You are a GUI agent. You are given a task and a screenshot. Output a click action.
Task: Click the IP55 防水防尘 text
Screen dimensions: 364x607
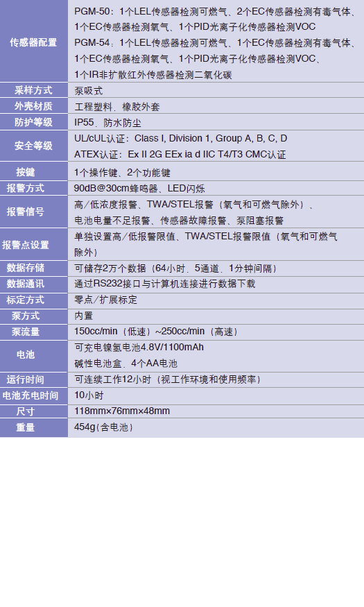(107, 123)
